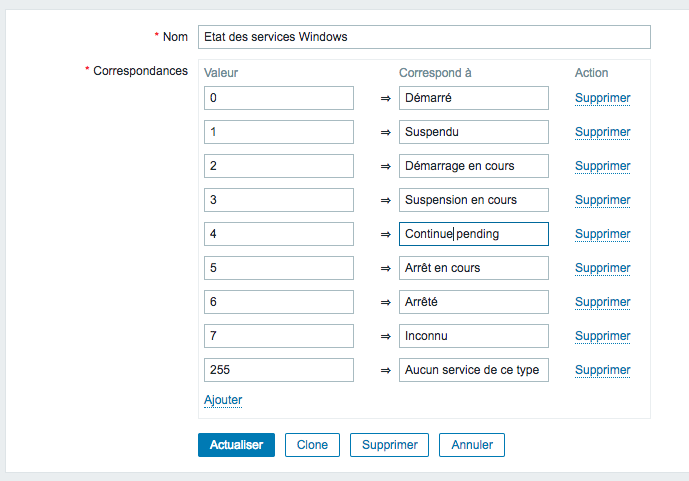This screenshot has width=689, height=481.
Task: Remove the Aucun service de ce type row
Action: 602,370
